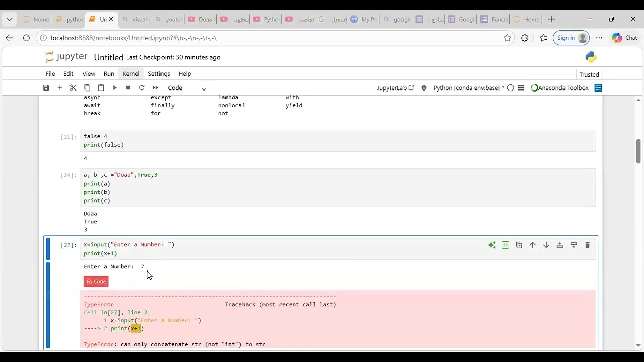Screen dimensions: 644x362
Task: Rename the notebook by clicking Untitled
Action: [x=109, y=57]
